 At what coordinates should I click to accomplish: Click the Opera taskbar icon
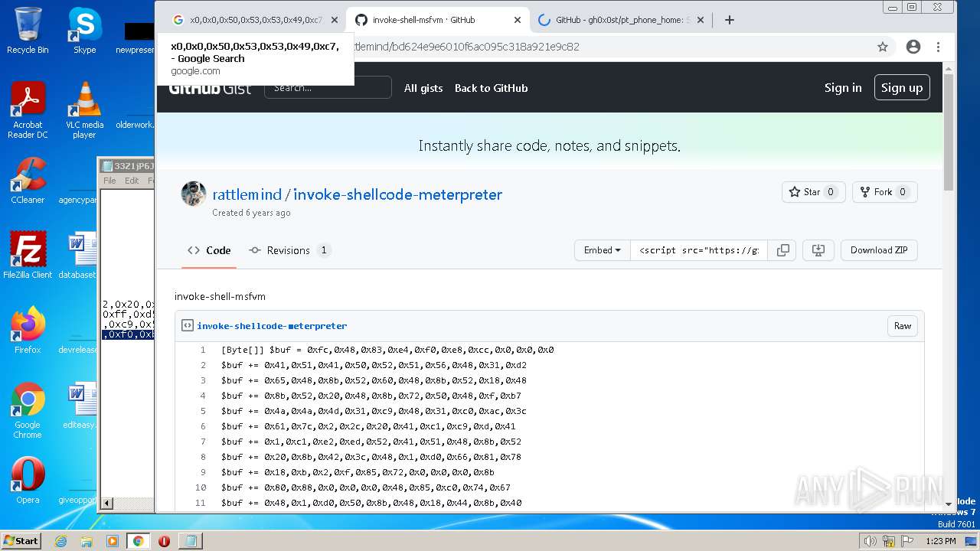click(164, 541)
